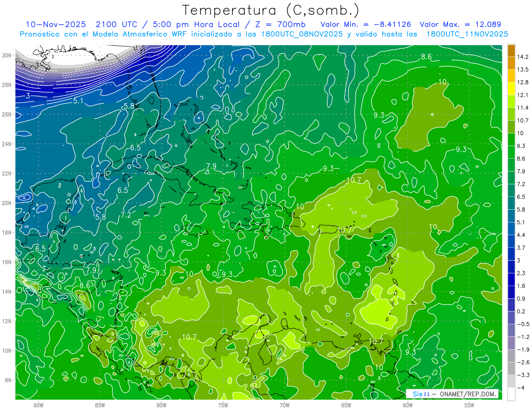Click the '90W' longitude axis label
The width and height of the screenshot is (532, 411).
38,405
